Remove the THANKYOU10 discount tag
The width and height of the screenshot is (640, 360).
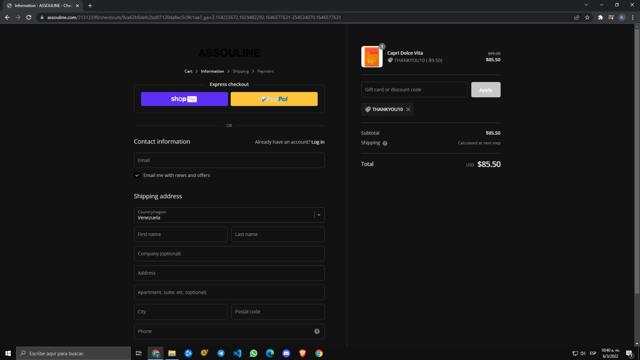click(x=408, y=109)
